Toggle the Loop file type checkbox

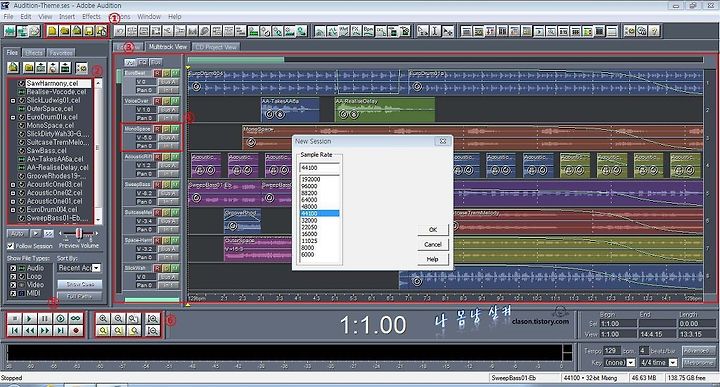13,276
